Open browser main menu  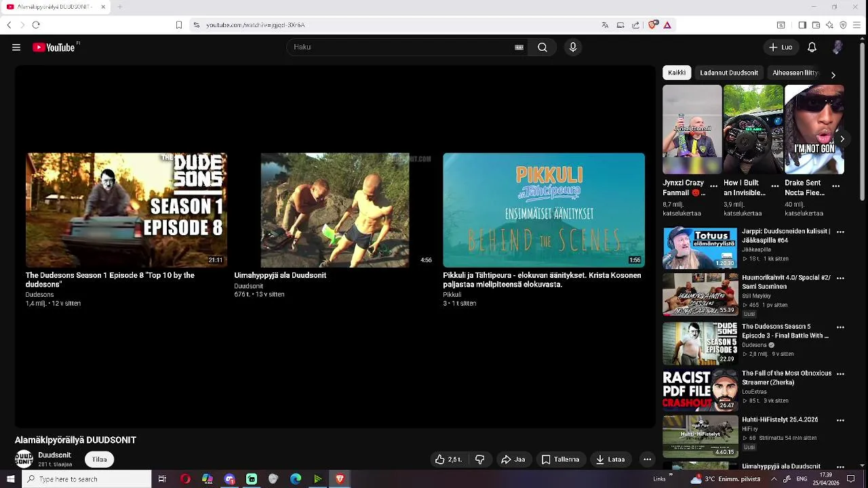click(x=857, y=25)
